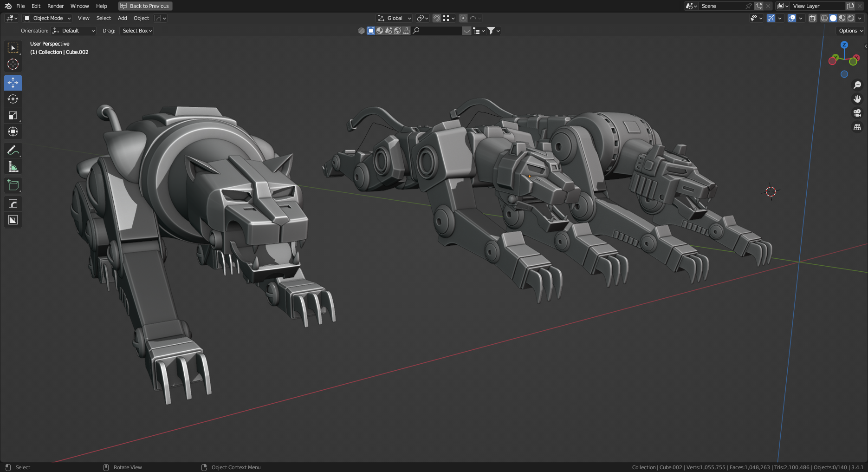
Task: Switch to solid viewport shading
Action: 833,18
